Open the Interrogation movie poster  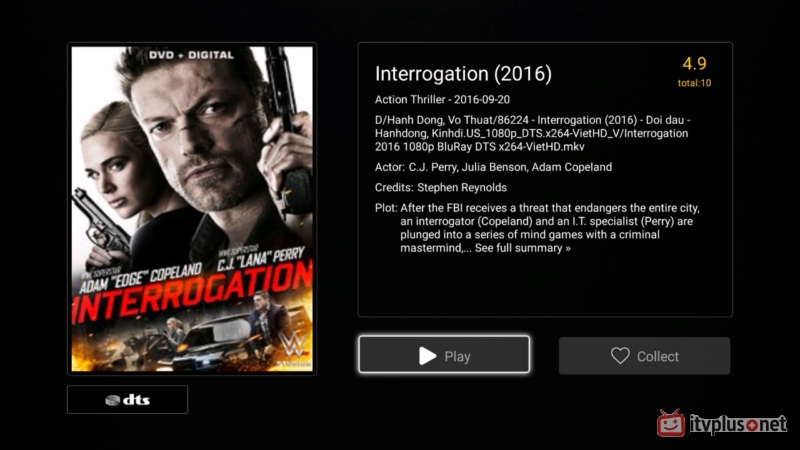click(x=192, y=209)
